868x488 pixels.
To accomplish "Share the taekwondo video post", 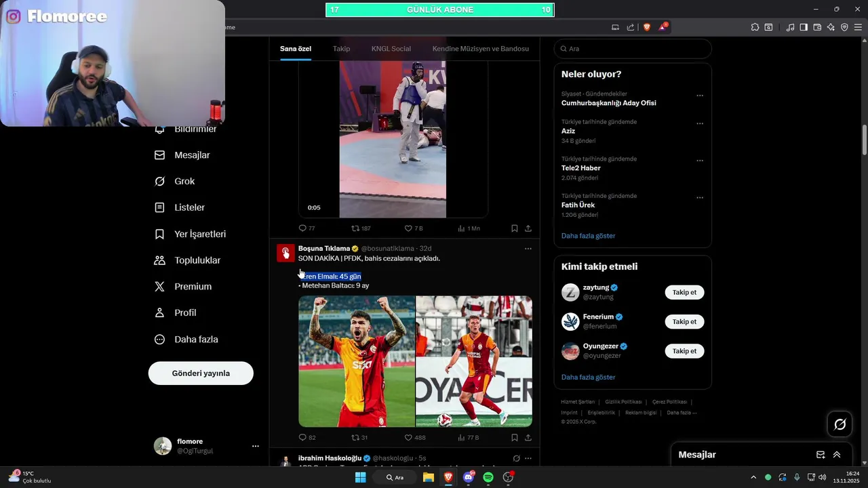I will coord(528,228).
